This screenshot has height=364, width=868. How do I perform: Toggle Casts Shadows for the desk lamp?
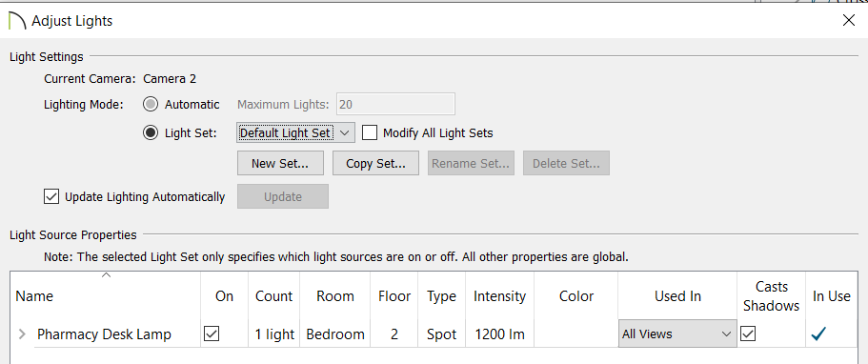(x=748, y=334)
